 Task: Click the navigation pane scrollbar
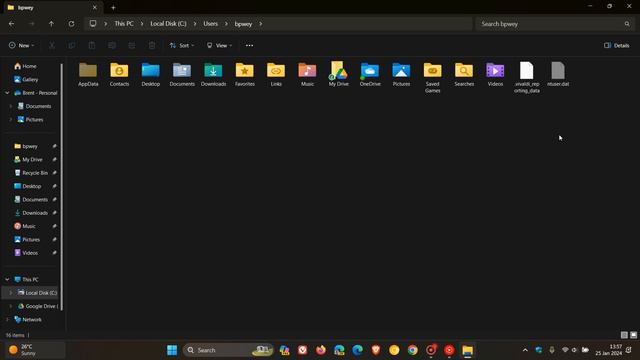[x=62, y=187]
